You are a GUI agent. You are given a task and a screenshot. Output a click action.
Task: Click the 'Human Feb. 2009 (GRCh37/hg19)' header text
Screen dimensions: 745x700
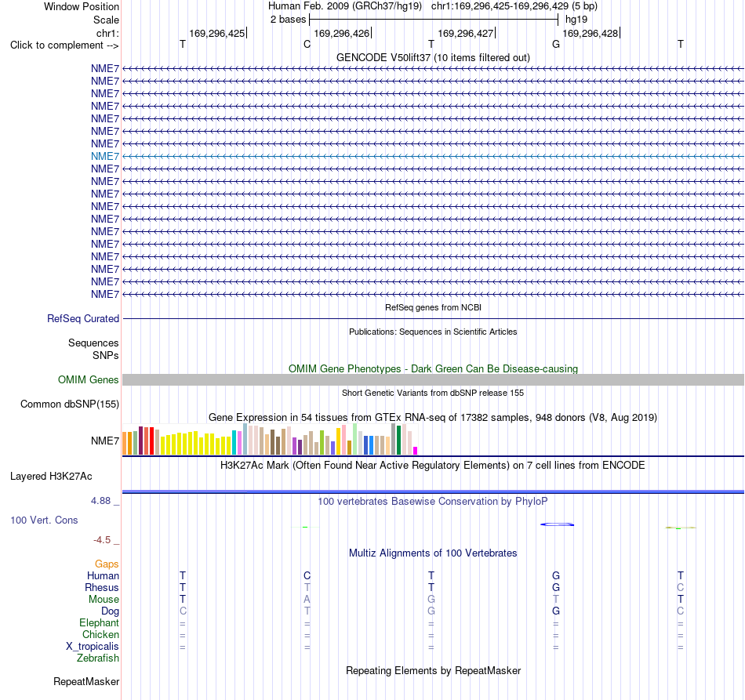pyautogui.click(x=345, y=6)
